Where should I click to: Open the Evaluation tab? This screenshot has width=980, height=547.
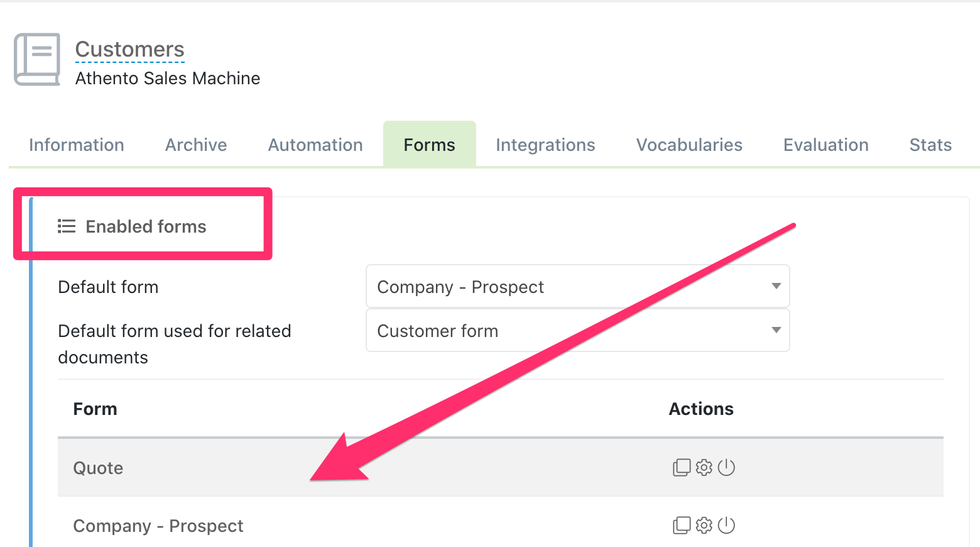point(826,145)
